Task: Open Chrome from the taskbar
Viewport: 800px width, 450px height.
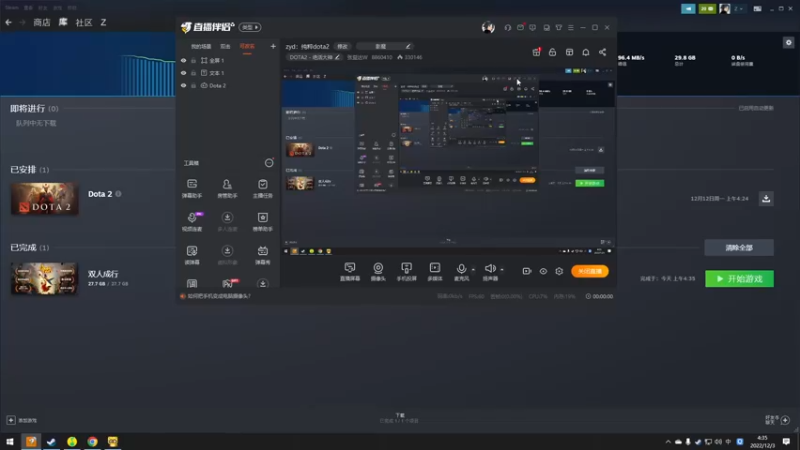Action: [92, 442]
